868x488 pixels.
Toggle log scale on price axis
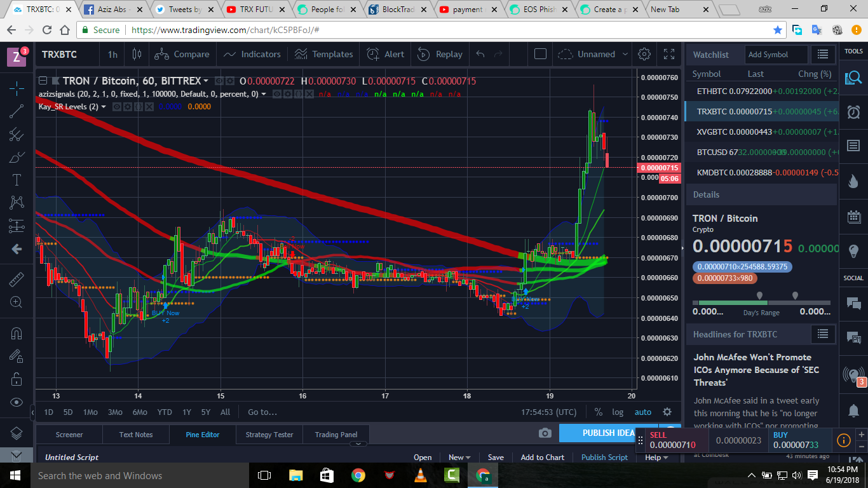[618, 412]
